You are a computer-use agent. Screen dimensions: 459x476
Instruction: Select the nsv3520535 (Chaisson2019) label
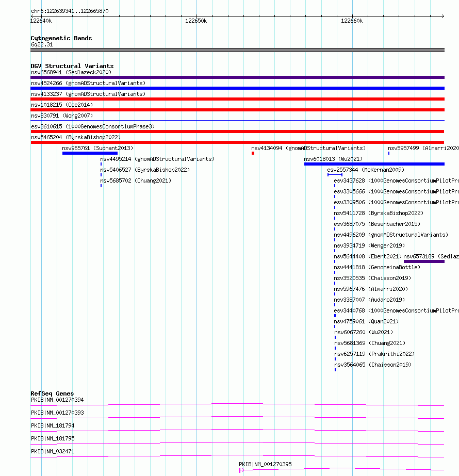(x=372, y=278)
